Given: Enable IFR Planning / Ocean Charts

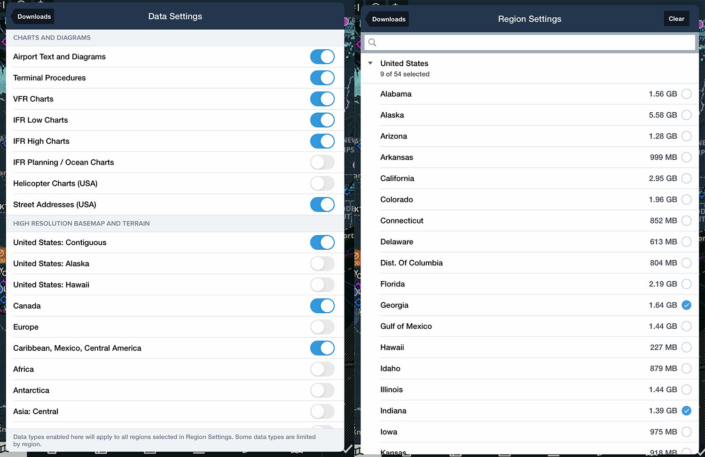Looking at the screenshot, I should tap(322, 162).
